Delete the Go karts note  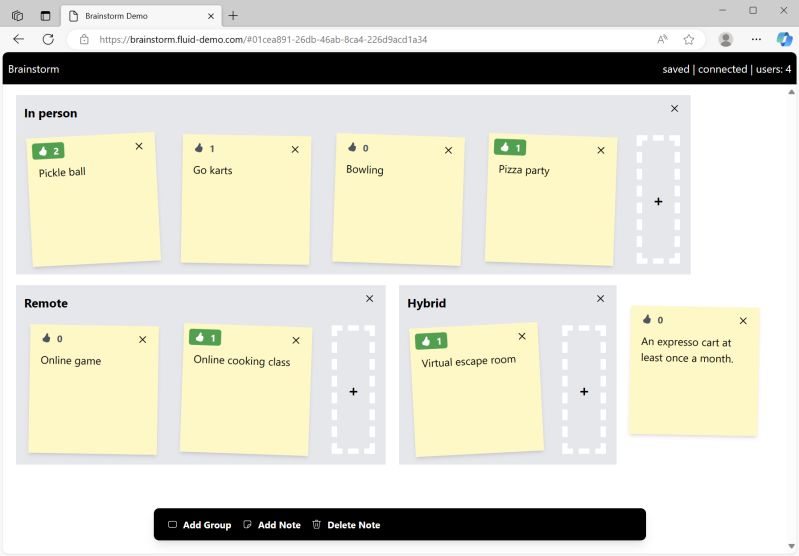click(295, 150)
